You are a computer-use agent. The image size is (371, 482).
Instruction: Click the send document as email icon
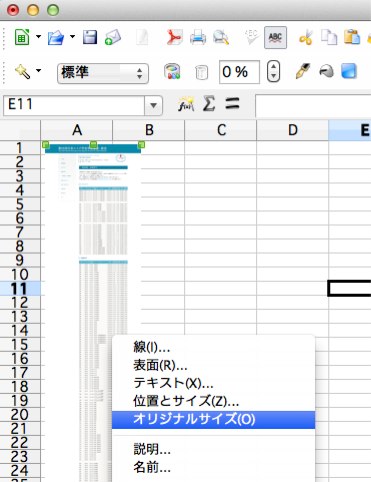[x=113, y=37]
